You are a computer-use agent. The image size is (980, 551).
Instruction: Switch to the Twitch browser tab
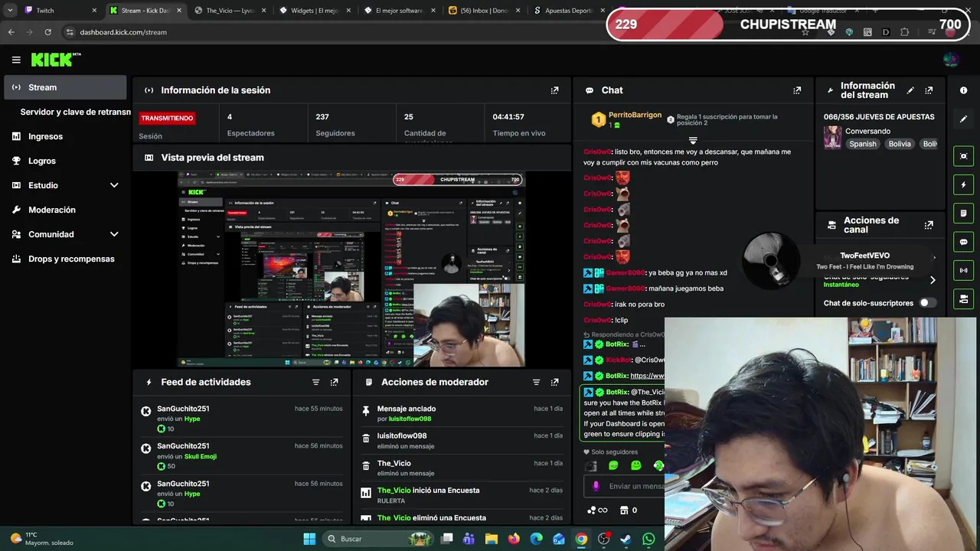[60, 11]
